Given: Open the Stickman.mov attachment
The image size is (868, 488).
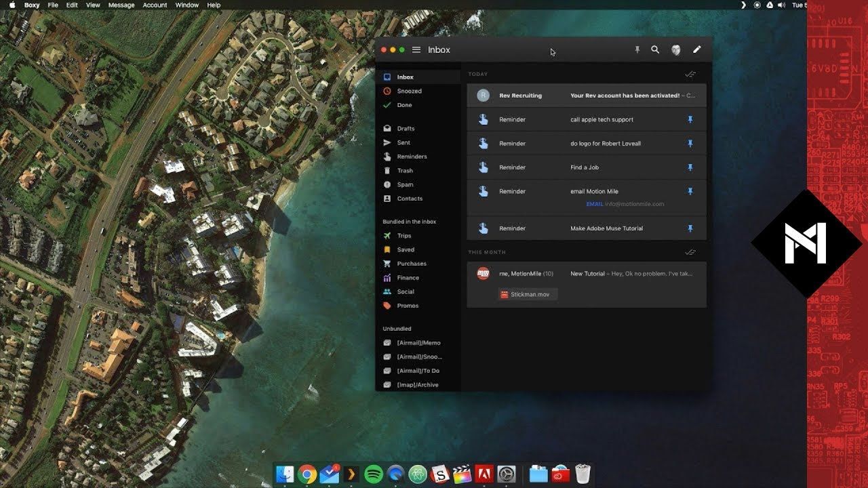Looking at the screenshot, I should pos(528,294).
